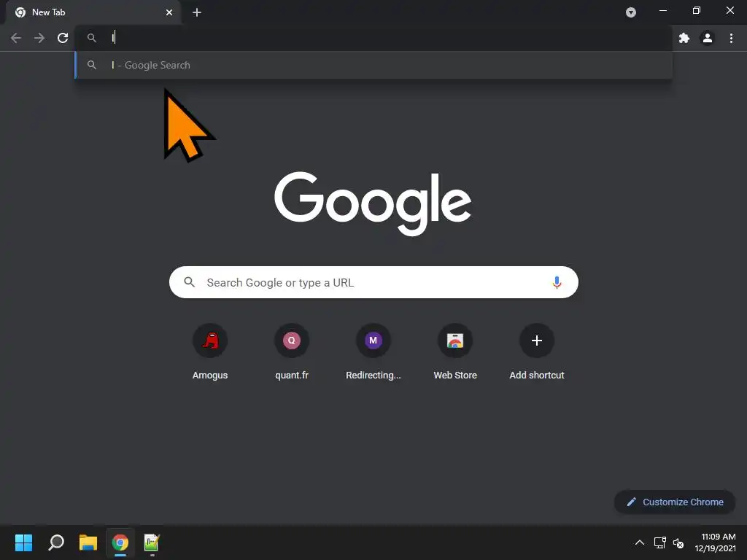Viewport: 747px width, 560px height.
Task: Show hidden system tray icons
Action: point(640,542)
